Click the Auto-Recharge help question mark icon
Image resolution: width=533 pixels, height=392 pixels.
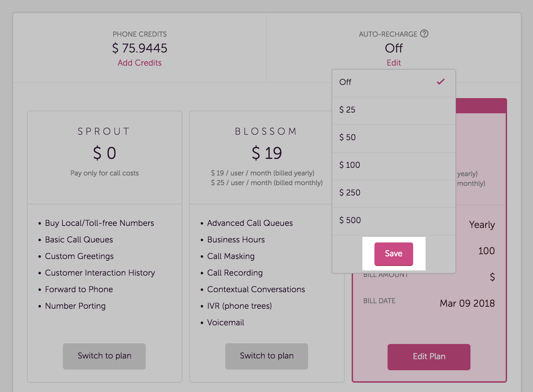(424, 34)
